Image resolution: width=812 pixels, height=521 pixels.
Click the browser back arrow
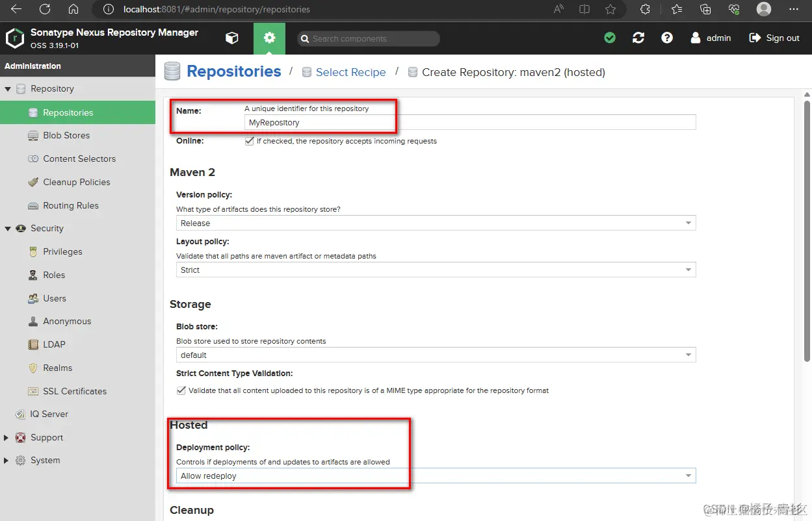(x=16, y=9)
